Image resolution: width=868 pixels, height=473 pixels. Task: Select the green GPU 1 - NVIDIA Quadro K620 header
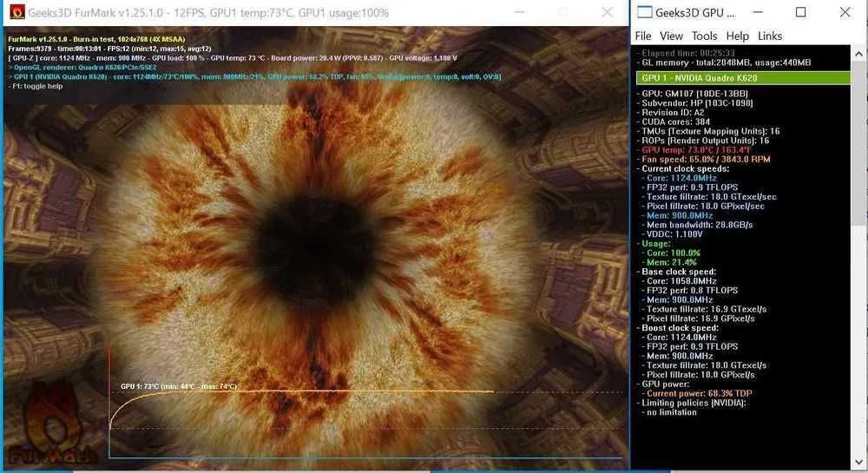pos(743,78)
